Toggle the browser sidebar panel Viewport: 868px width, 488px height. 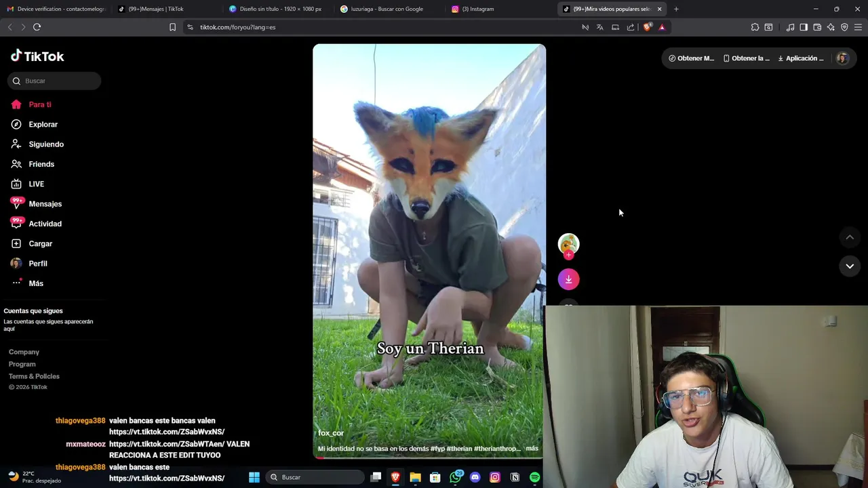pos(804,27)
